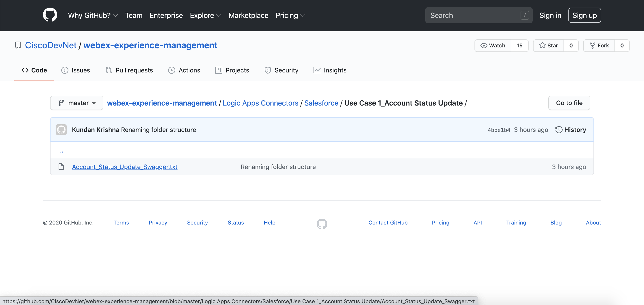Click Contact GitHub in footer

tap(388, 222)
